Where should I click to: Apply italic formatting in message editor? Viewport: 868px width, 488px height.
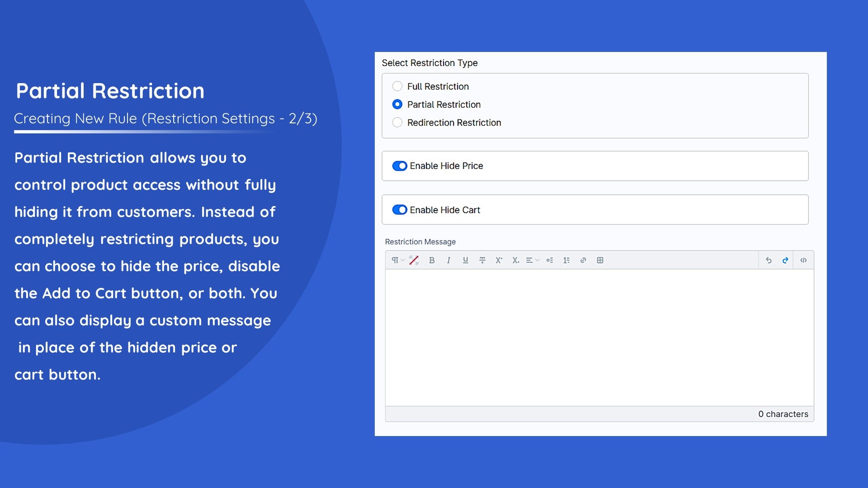point(448,260)
